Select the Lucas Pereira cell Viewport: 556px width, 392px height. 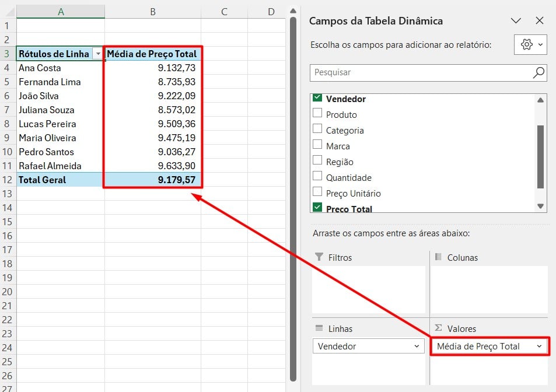coord(61,124)
